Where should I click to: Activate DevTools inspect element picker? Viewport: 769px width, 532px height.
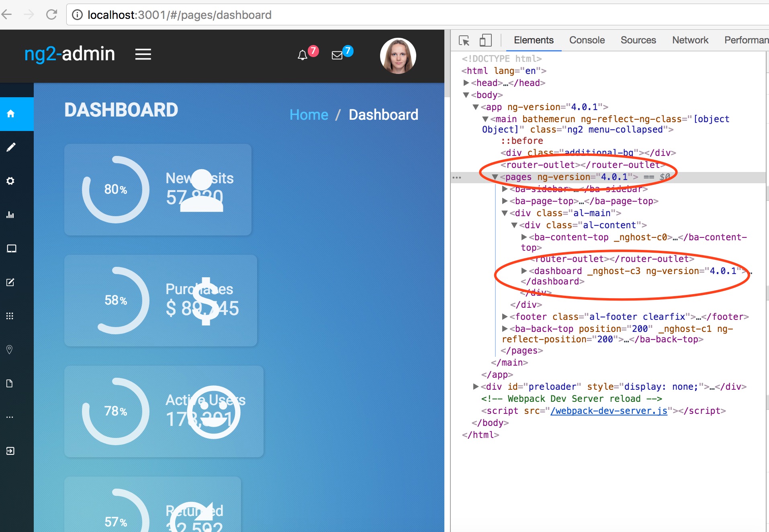(x=464, y=40)
